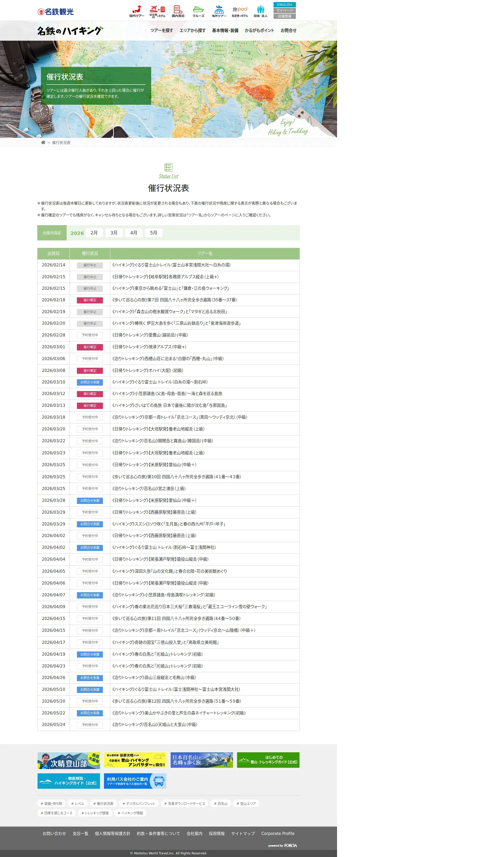The height and width of the screenshot is (857, 504).
Task: Click the 名鉄観光 logo
Action: click(x=56, y=12)
